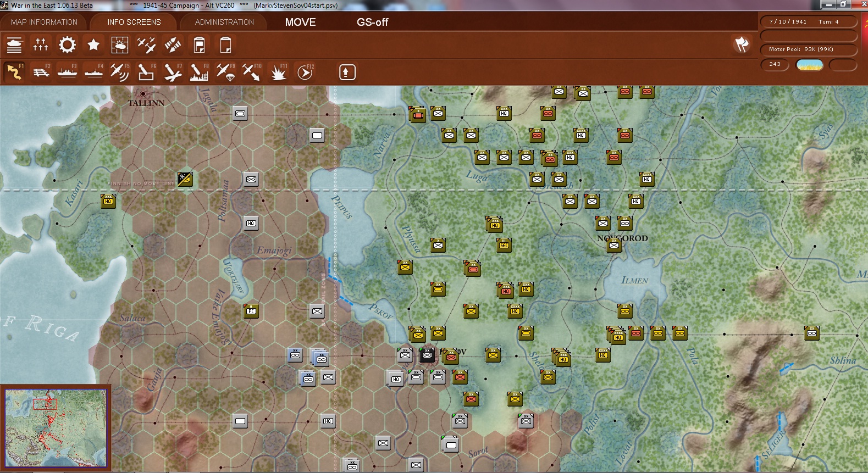Select F6 bomb unit icon
868x473 pixels.
(146, 72)
